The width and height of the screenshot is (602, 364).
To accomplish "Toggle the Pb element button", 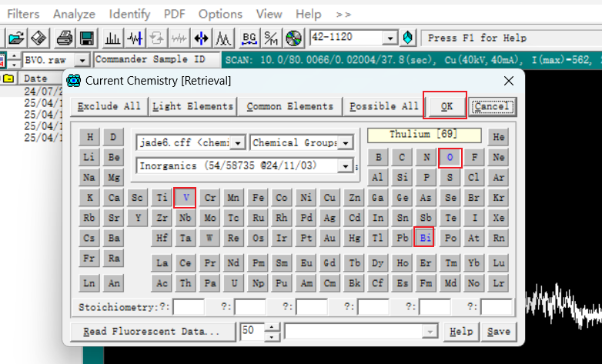I will coord(402,238).
